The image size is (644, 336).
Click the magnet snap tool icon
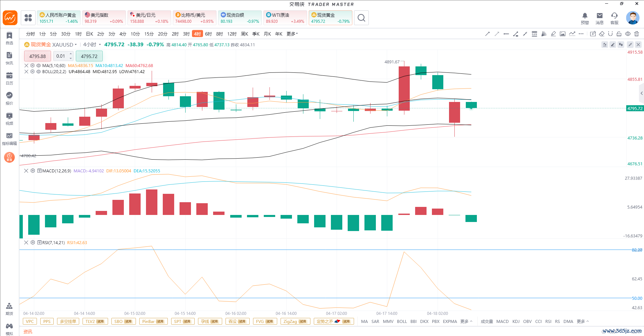click(x=610, y=34)
